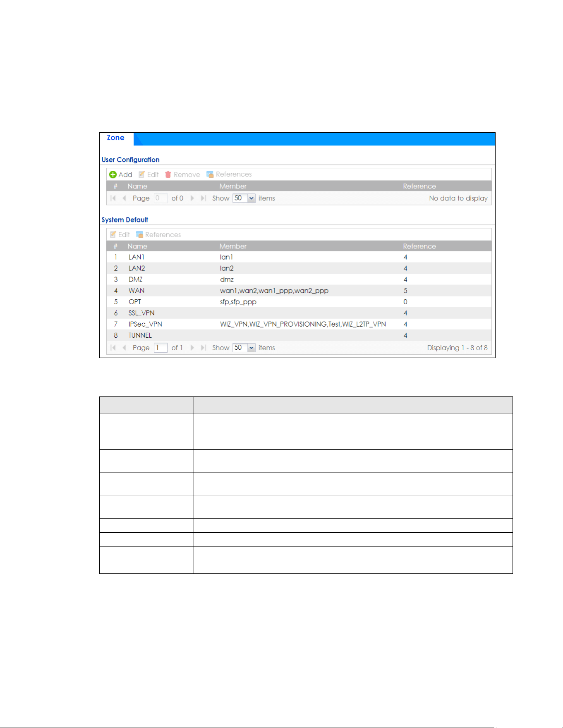This screenshot has height=728, width=563.
Task: Select the IPSec_VPN zone row
Action: pos(299,324)
